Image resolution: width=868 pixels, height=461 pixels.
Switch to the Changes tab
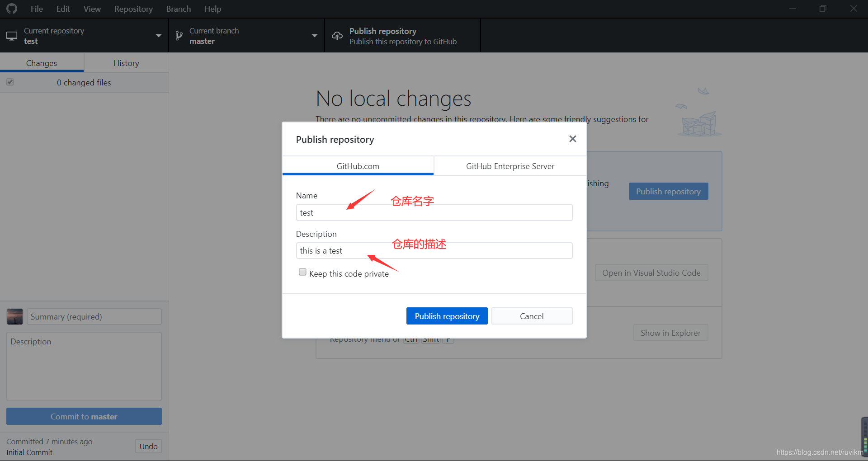[42, 63]
